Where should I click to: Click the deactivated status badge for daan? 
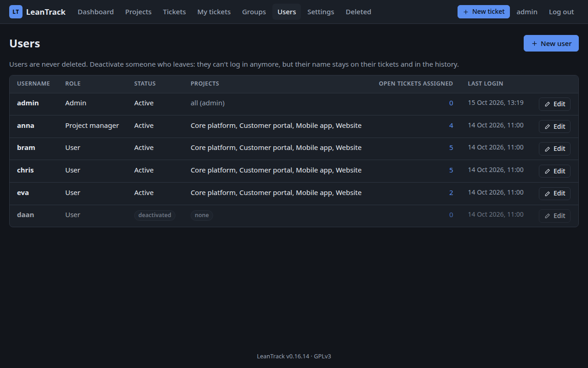click(155, 215)
